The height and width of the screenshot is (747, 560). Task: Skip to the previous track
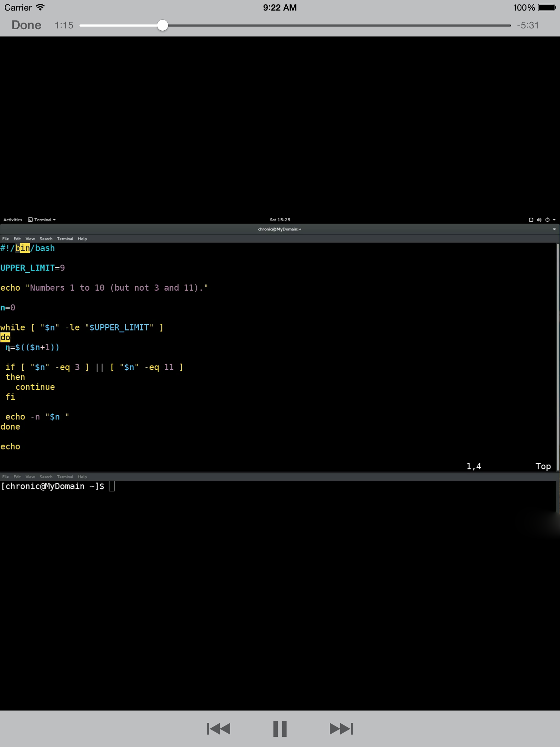click(x=218, y=728)
